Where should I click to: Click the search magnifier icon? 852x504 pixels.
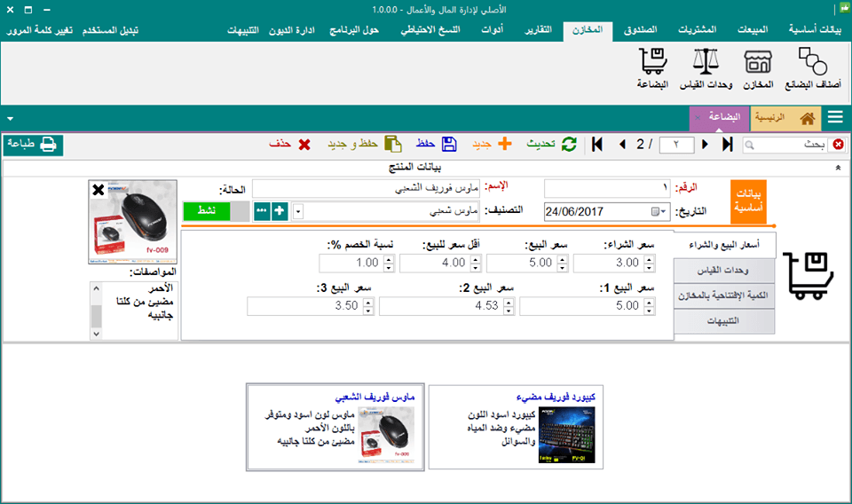750,145
